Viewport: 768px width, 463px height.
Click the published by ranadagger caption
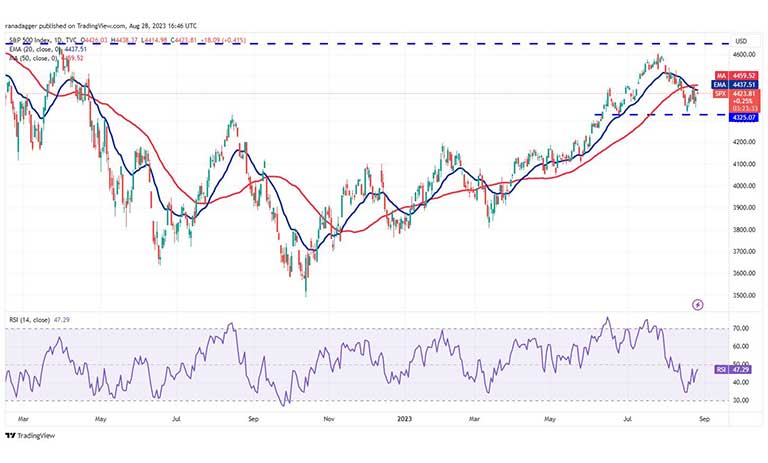pos(101,25)
